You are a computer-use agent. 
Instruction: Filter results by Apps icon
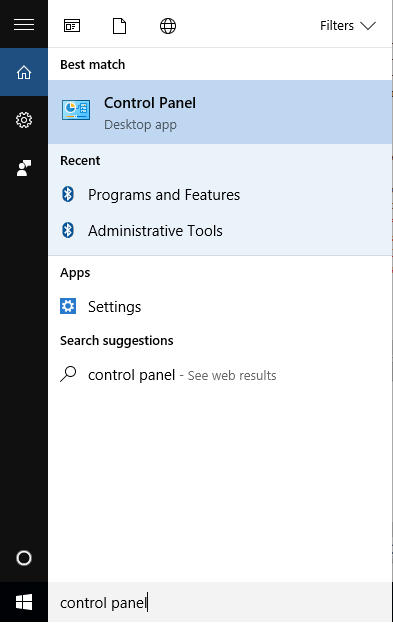pos(72,26)
